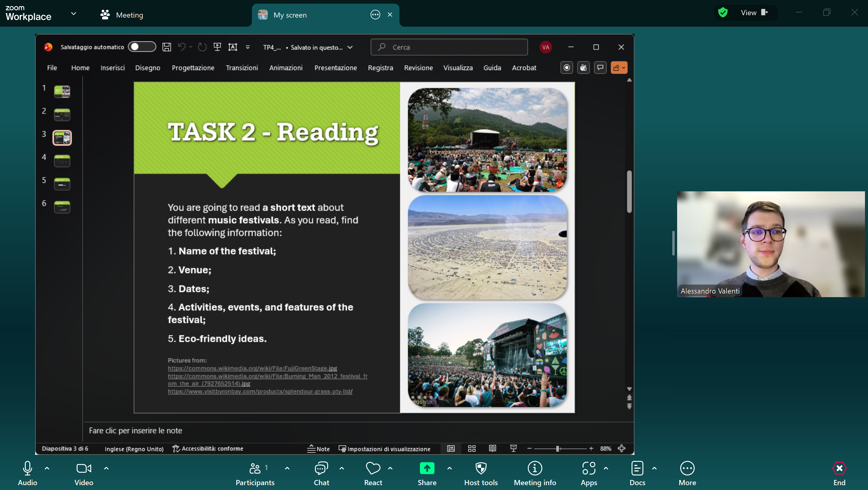Click the Docs toolbar icon
The image size is (868, 490).
pos(637,468)
